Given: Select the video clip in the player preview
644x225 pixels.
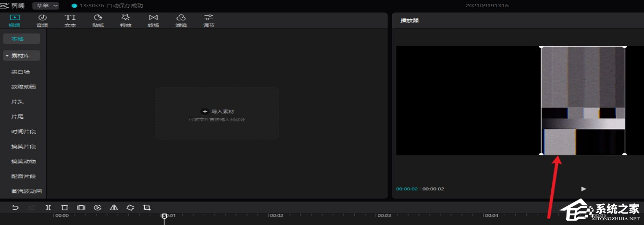Looking at the screenshot, I should click(583, 100).
